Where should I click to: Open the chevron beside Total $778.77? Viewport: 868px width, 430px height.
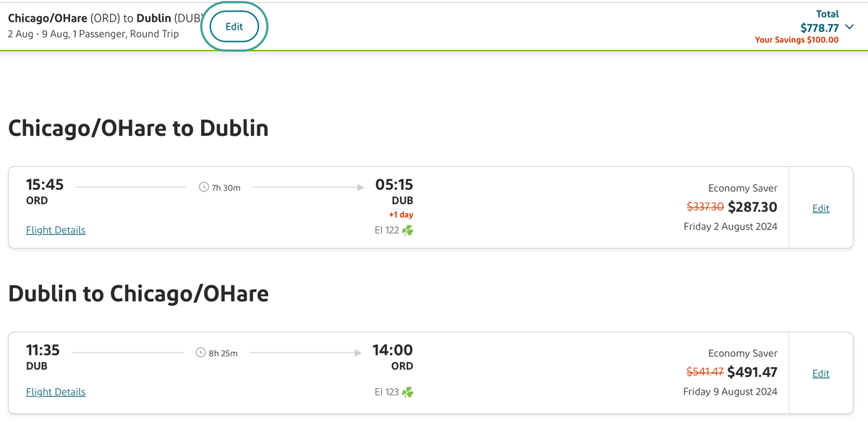[851, 27]
